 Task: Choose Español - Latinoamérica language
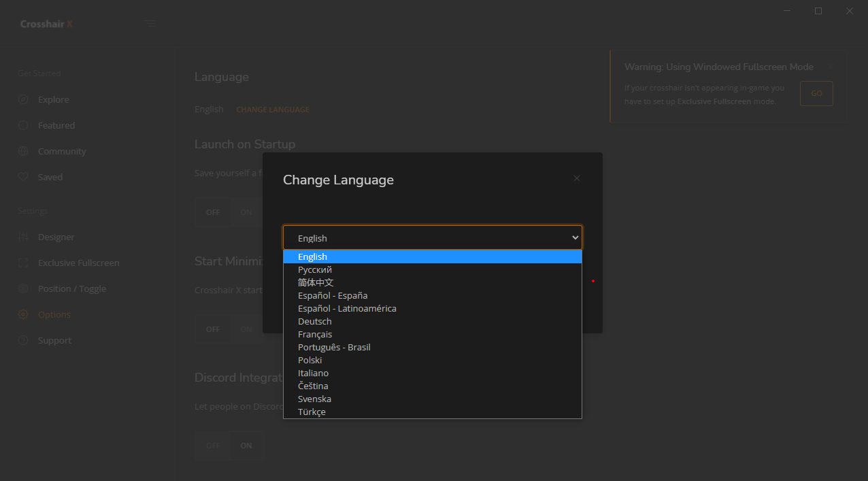point(433,308)
